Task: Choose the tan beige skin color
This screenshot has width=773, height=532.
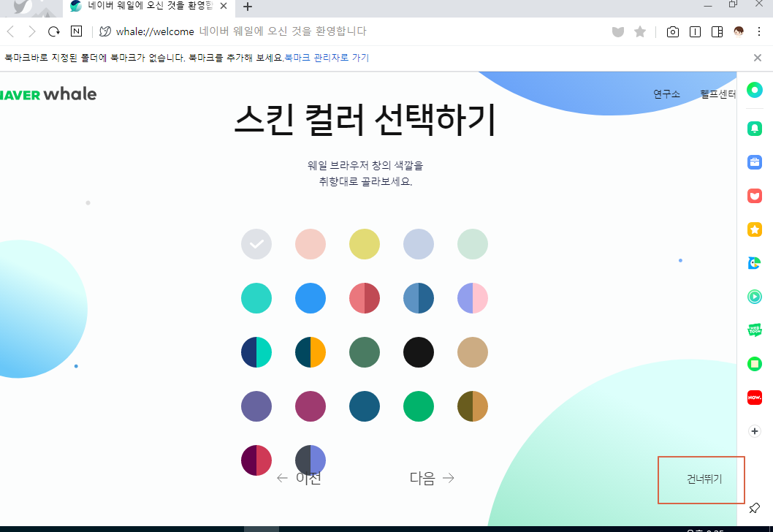Action: pos(473,352)
